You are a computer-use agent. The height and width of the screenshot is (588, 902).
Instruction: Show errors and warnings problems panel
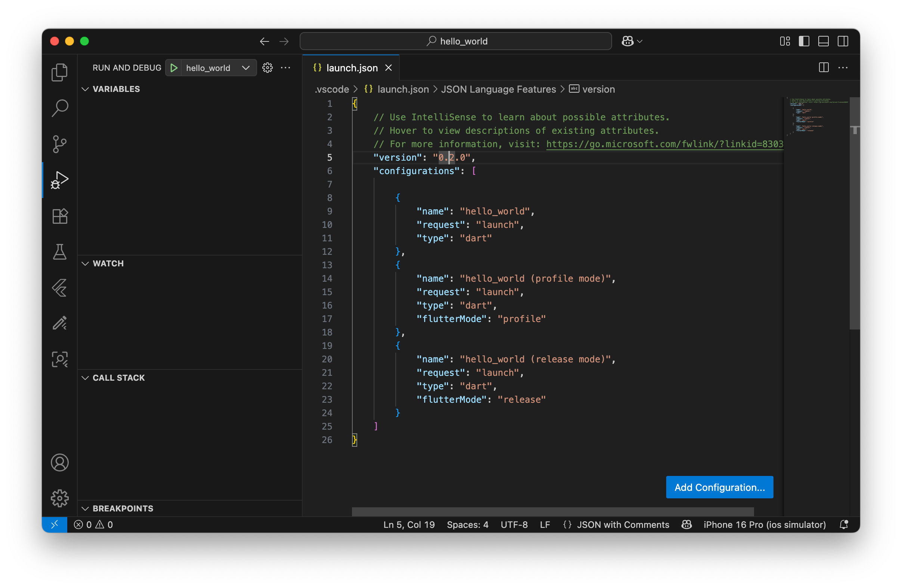[x=93, y=525]
